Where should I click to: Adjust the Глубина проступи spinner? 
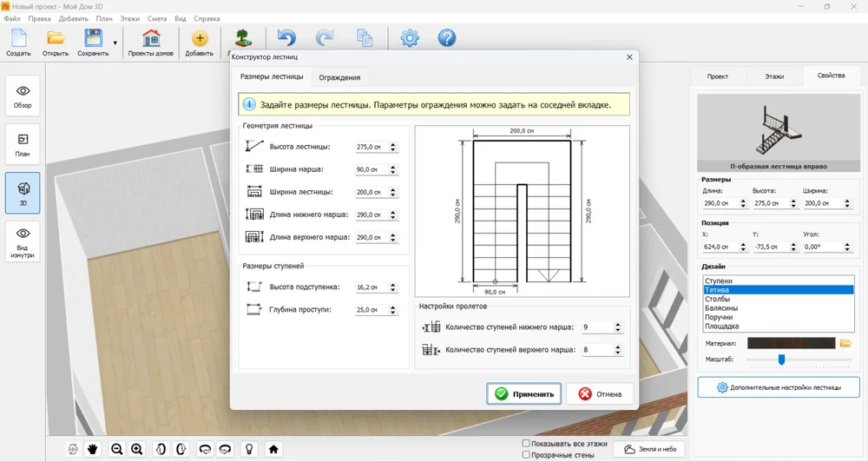[x=393, y=310]
